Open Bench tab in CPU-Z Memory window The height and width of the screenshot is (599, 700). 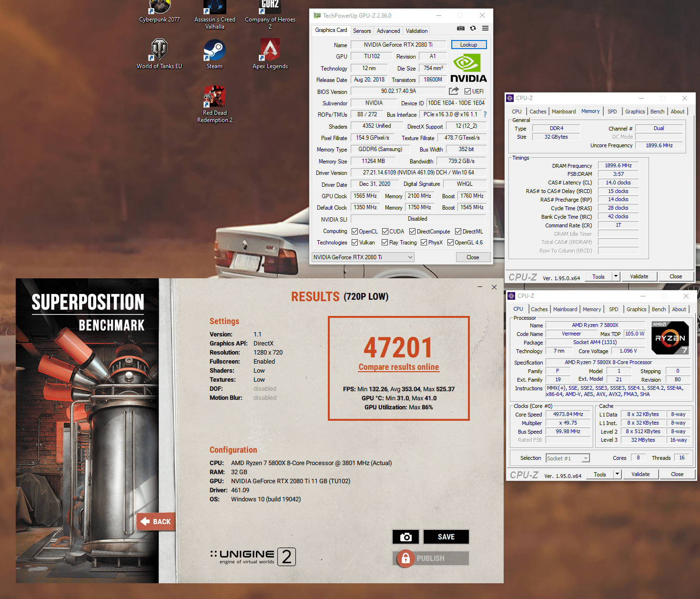point(657,112)
